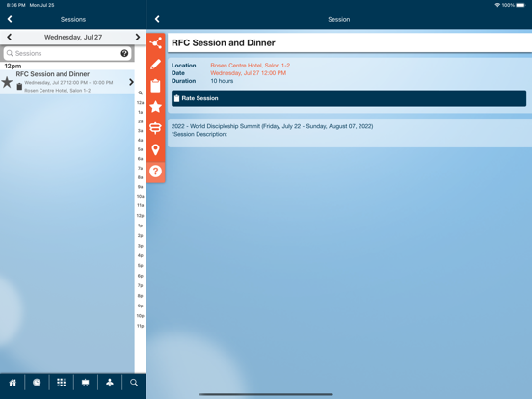The height and width of the screenshot is (399, 532).
Task: Jump to 6p in time index
Action: (x=140, y=276)
